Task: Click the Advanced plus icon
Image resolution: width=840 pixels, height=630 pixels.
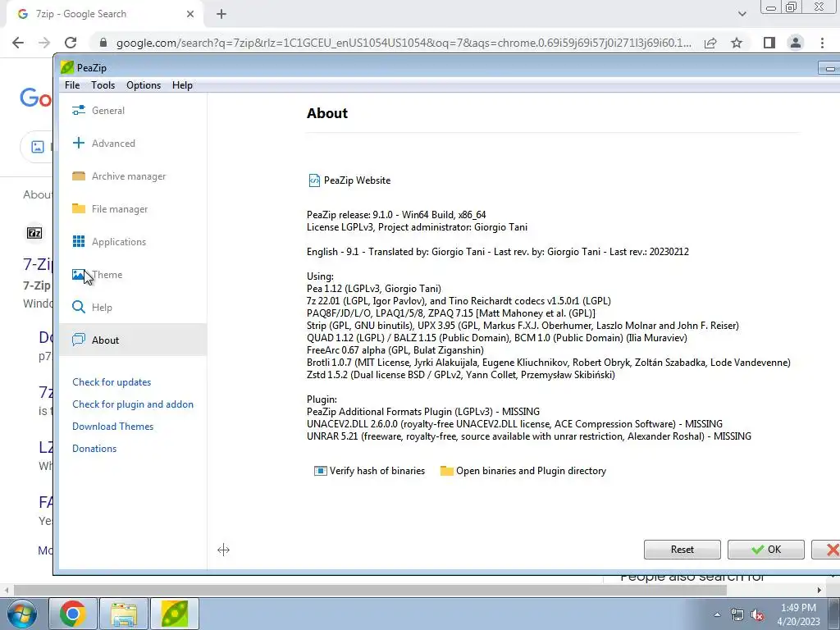Action: [x=79, y=143]
